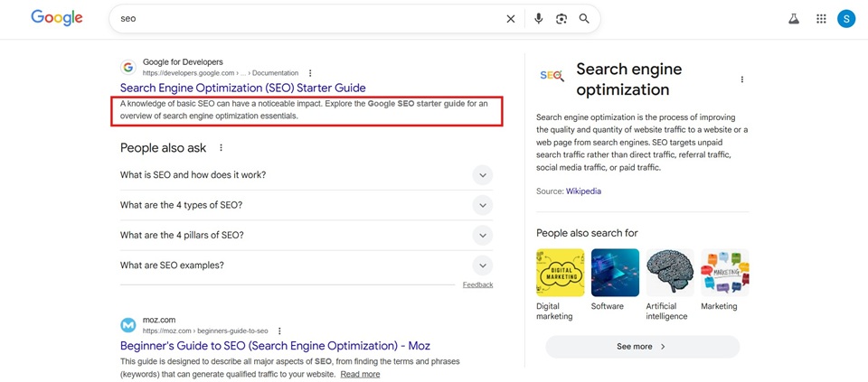
Task: Open the Google logo homepage link
Action: (56, 18)
